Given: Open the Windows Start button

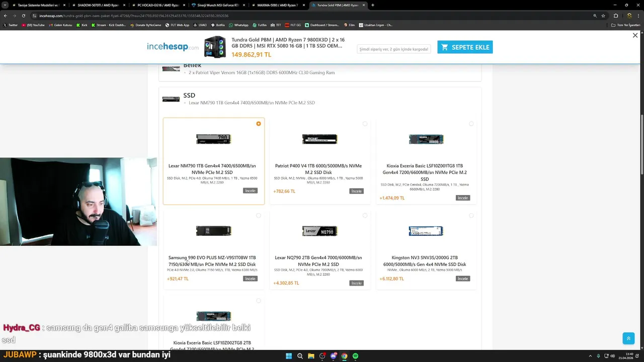Looking at the screenshot, I should 289,356.
